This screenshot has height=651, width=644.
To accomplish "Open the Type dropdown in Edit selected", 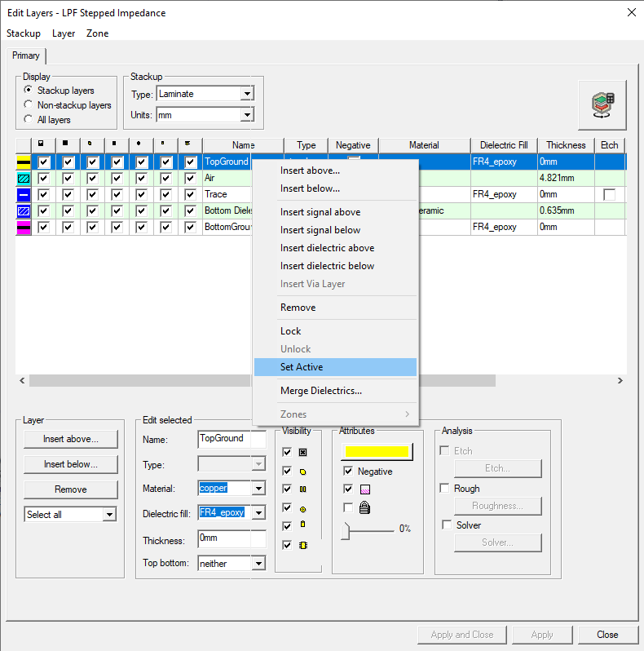I will point(258,463).
